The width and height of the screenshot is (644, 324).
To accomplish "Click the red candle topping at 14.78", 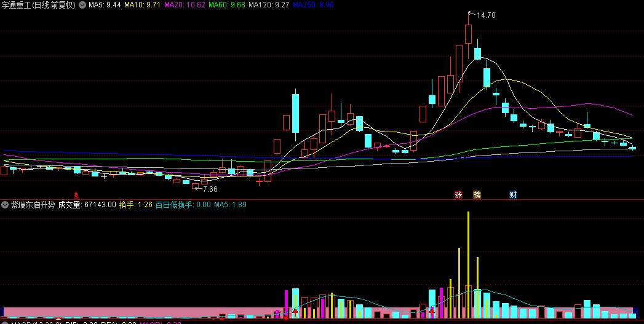I will [x=468, y=34].
